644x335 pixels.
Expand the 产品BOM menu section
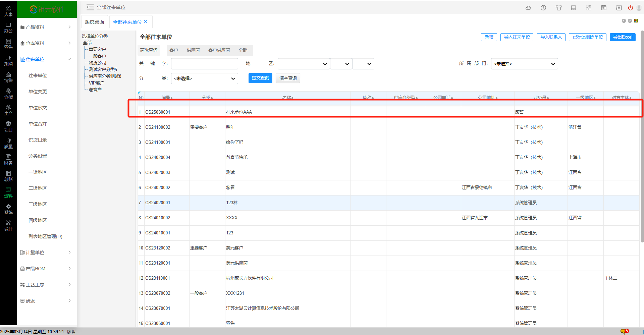click(47, 269)
